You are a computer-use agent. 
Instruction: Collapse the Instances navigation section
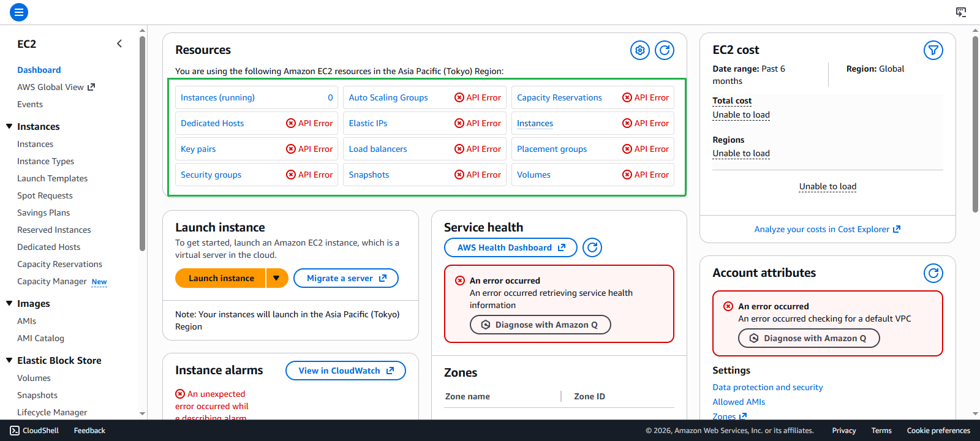[x=9, y=126]
